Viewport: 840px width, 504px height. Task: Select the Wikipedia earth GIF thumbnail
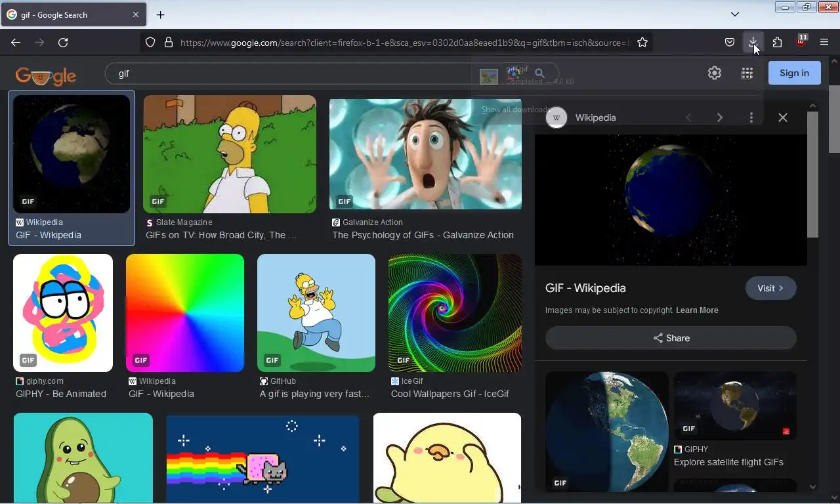click(72, 154)
